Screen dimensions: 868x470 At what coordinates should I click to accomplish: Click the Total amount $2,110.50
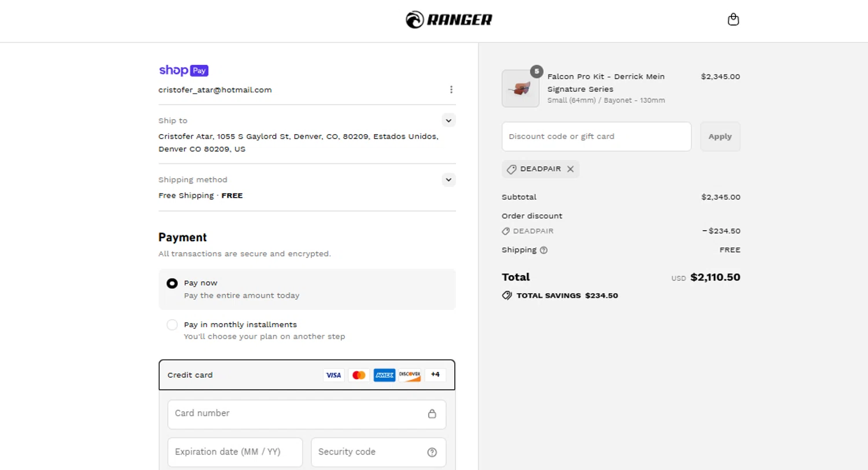(x=715, y=277)
